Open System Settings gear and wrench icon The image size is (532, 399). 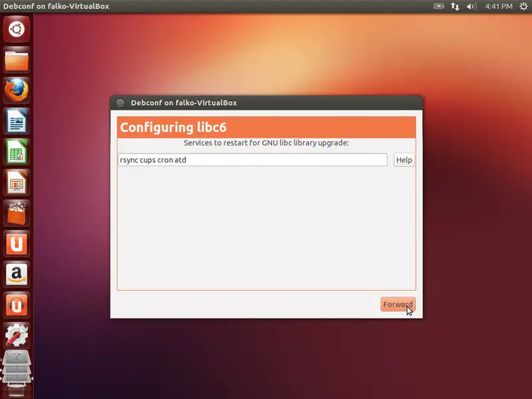pyautogui.click(x=17, y=335)
